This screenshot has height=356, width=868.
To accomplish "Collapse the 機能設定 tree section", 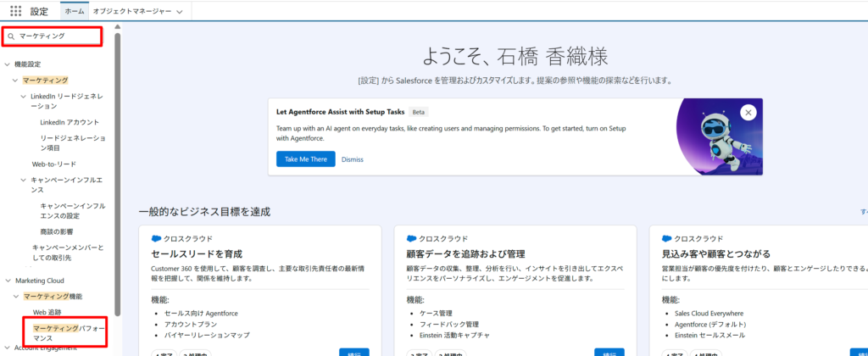I will click(x=7, y=64).
